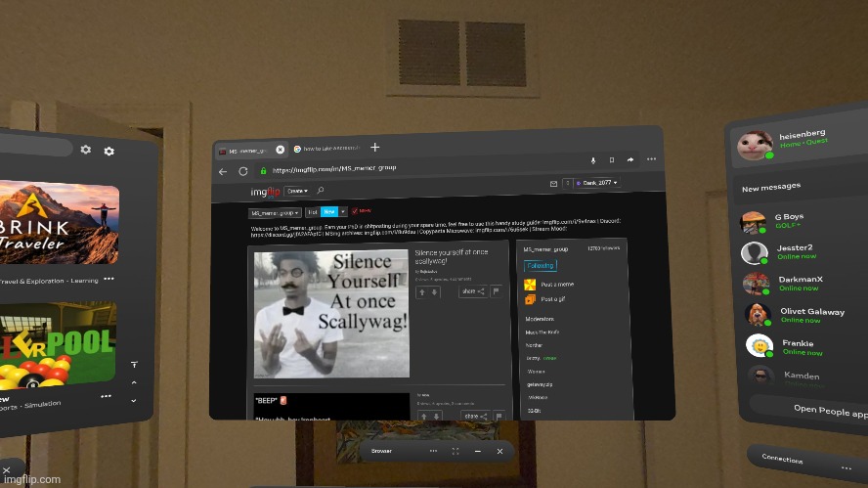Toggle the NSFW checkbox
The image size is (868, 488).
[355, 211]
